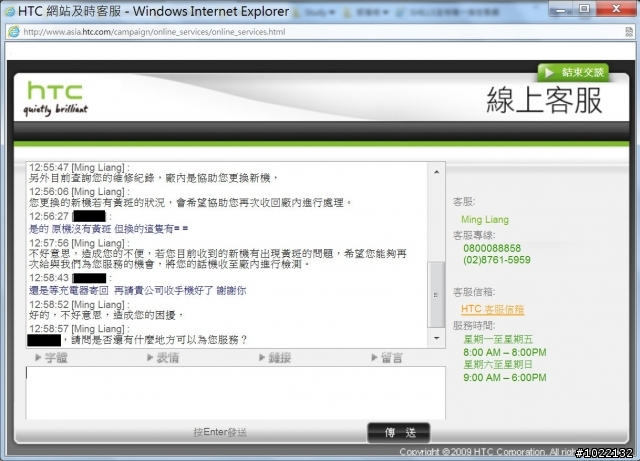
Task: Click the chat log scrollbar thumb
Action: pyautogui.click(x=436, y=294)
